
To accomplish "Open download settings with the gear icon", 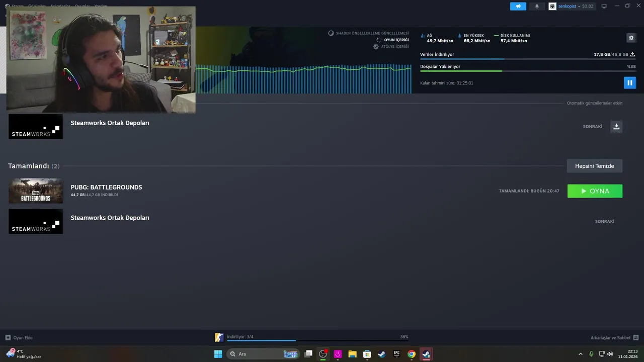I will point(631,38).
